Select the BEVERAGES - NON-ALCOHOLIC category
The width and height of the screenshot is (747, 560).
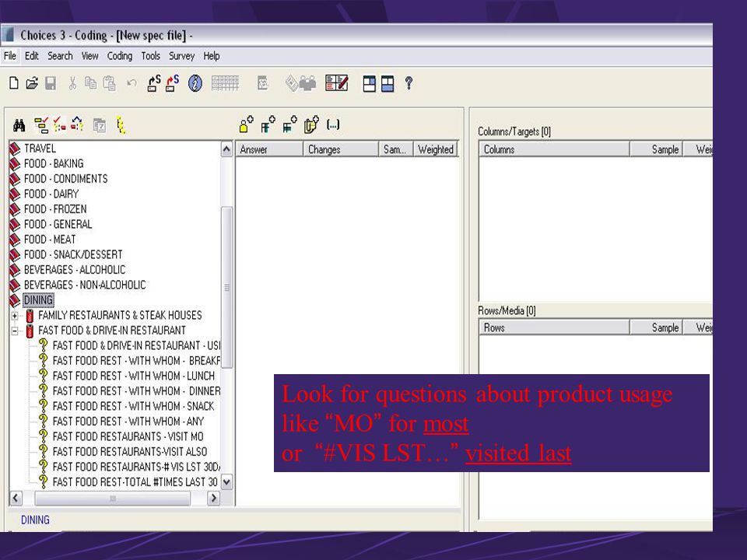tap(85, 285)
